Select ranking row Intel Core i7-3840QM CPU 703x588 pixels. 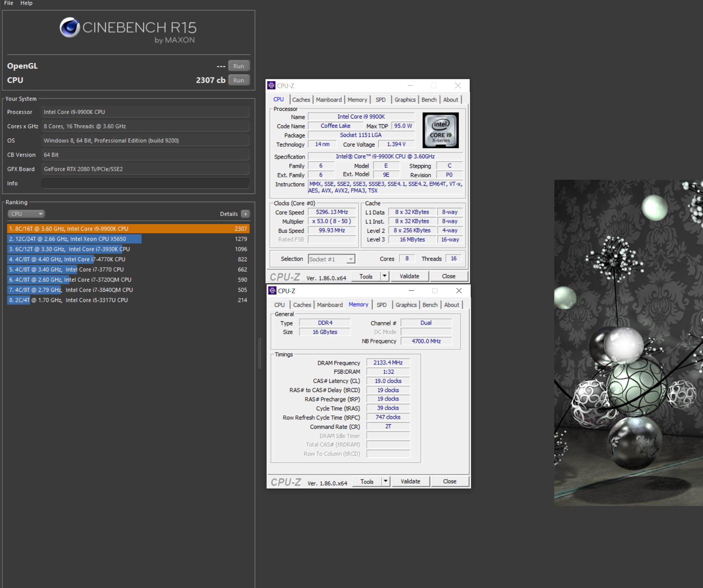point(128,290)
